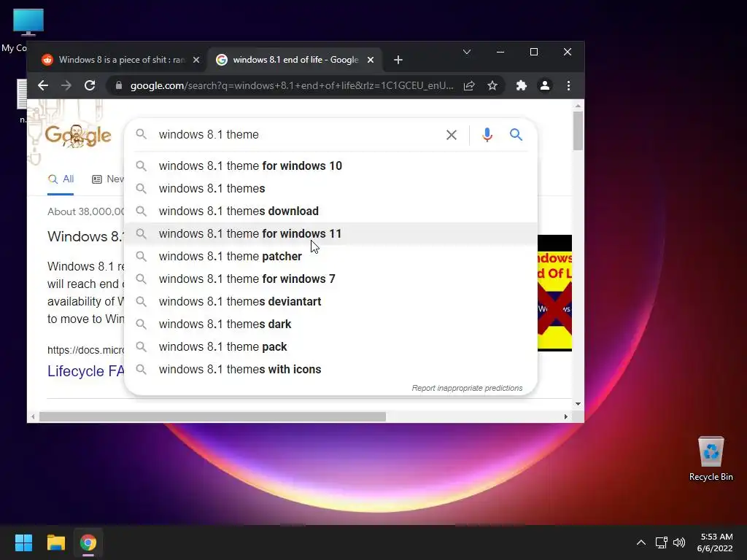747x560 pixels.
Task: Choose suggestion windows 8.1 themes
Action: coord(330,189)
